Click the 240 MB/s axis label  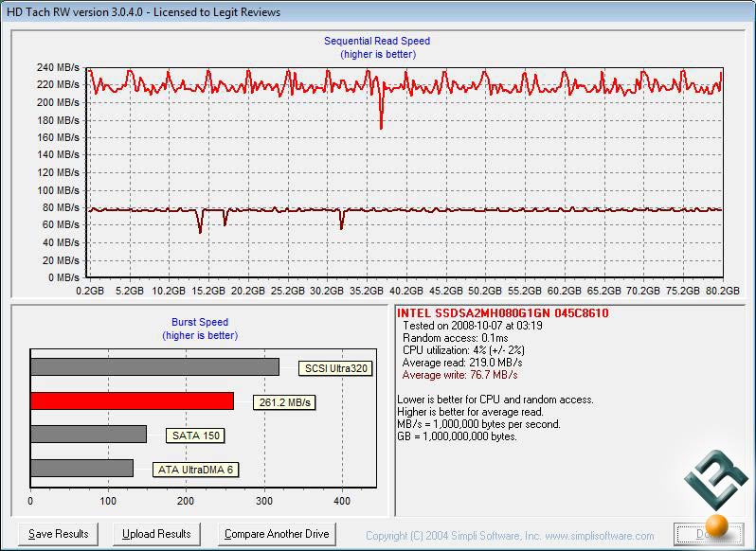point(58,67)
